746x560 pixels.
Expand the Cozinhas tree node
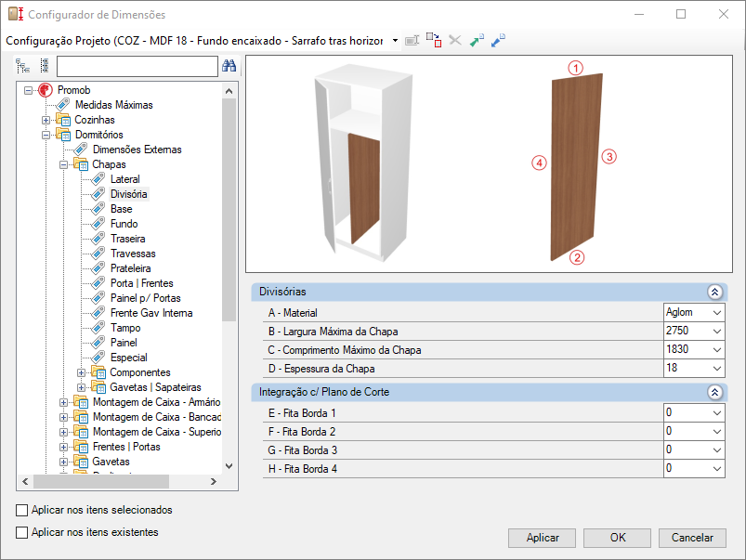click(x=46, y=120)
